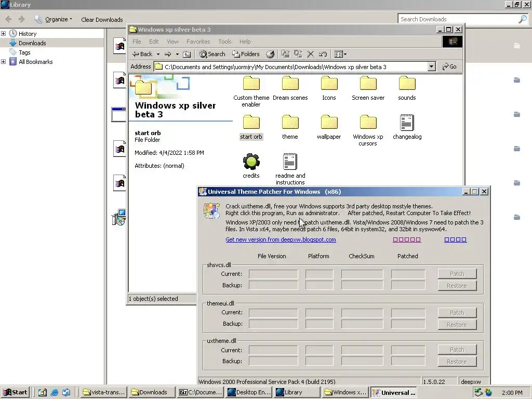Click Restore button for themeui.dll
This screenshot has height=399, width=532.
(457, 325)
